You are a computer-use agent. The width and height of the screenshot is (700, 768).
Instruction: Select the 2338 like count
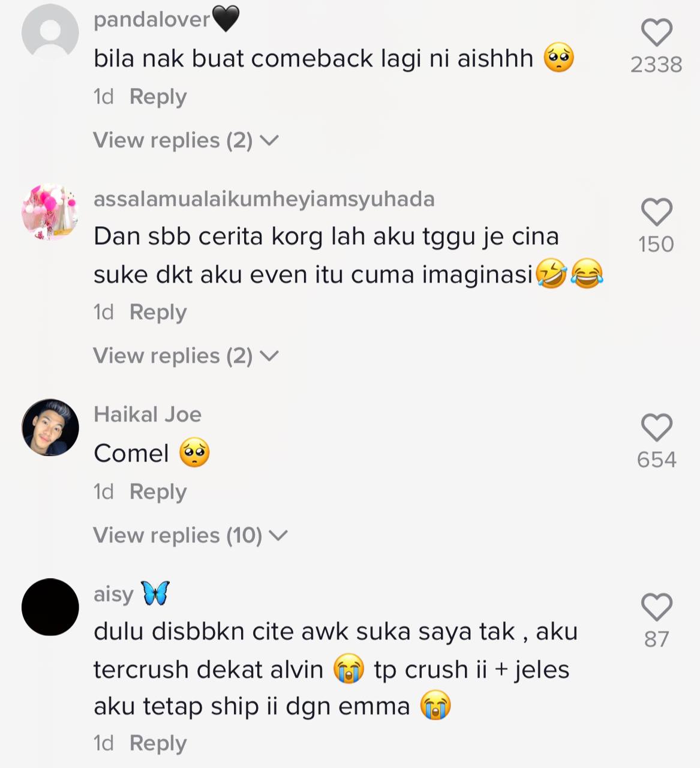tap(656, 65)
